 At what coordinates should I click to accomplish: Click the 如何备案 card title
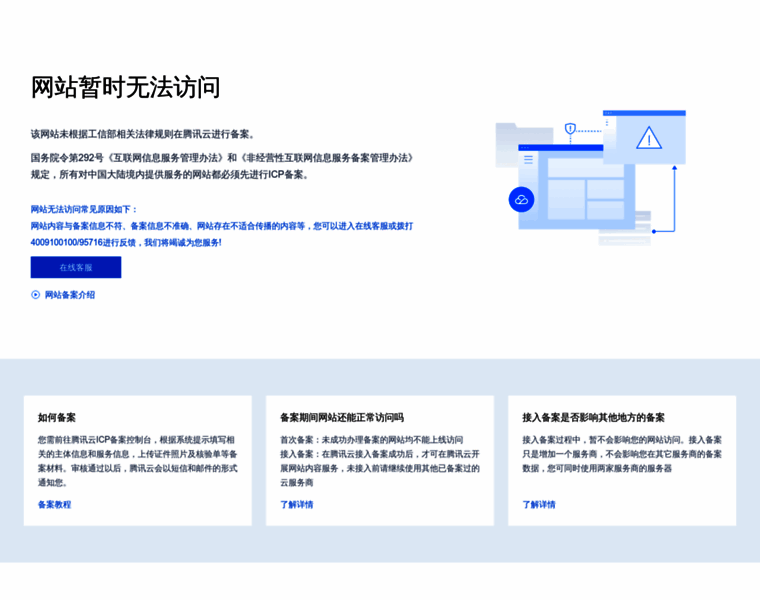pos(57,417)
